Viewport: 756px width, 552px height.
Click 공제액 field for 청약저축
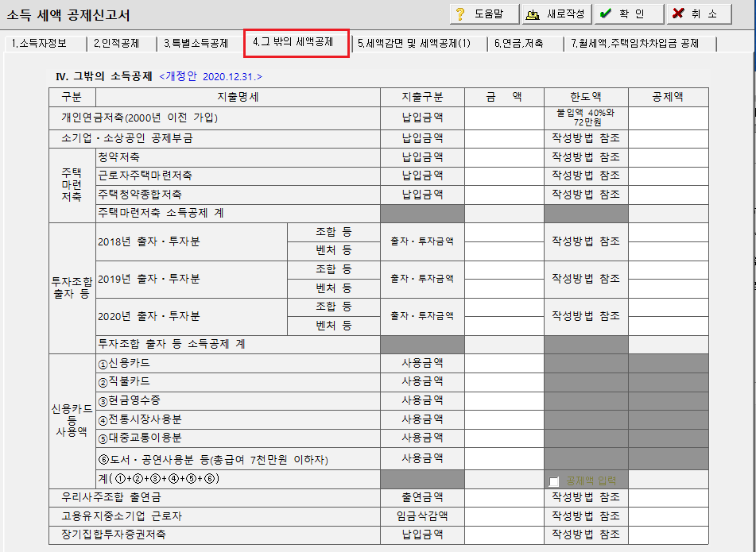coord(669,157)
